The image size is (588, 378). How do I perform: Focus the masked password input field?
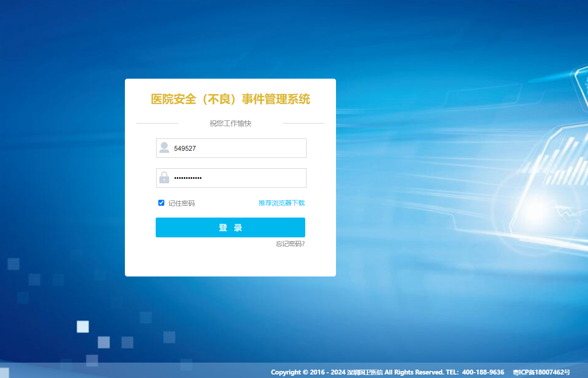tap(237, 178)
